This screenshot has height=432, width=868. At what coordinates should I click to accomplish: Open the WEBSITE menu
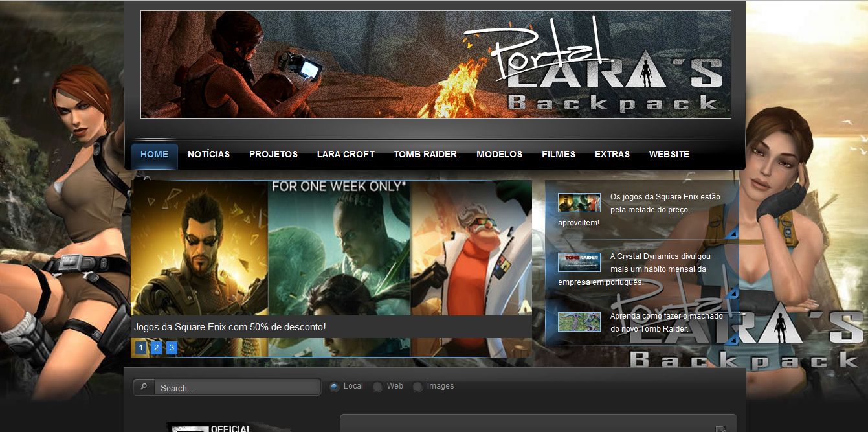(x=669, y=155)
